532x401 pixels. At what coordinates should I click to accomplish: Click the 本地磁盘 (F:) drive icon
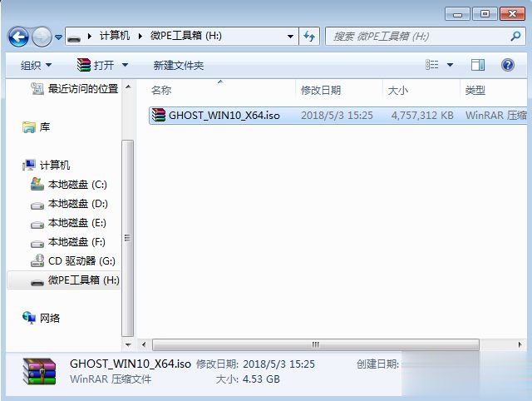click(37, 244)
